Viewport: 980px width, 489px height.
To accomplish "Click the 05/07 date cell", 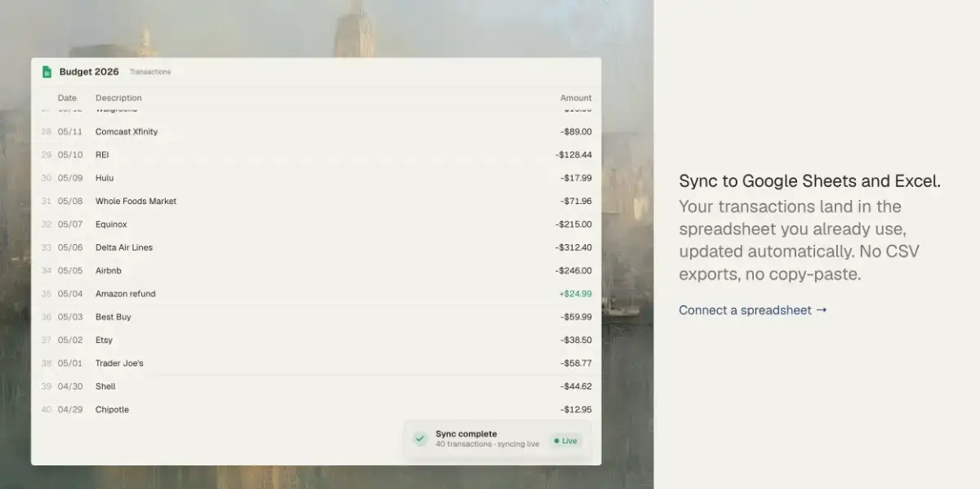I will (x=70, y=224).
